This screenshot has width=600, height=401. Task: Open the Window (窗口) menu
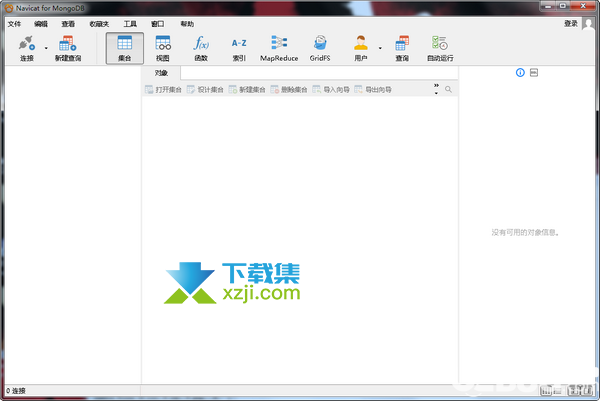[x=157, y=24]
